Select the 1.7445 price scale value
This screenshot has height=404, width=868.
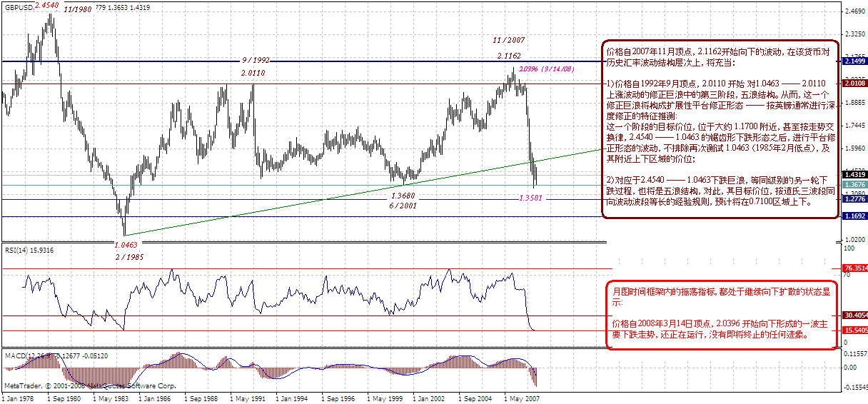[x=854, y=126]
